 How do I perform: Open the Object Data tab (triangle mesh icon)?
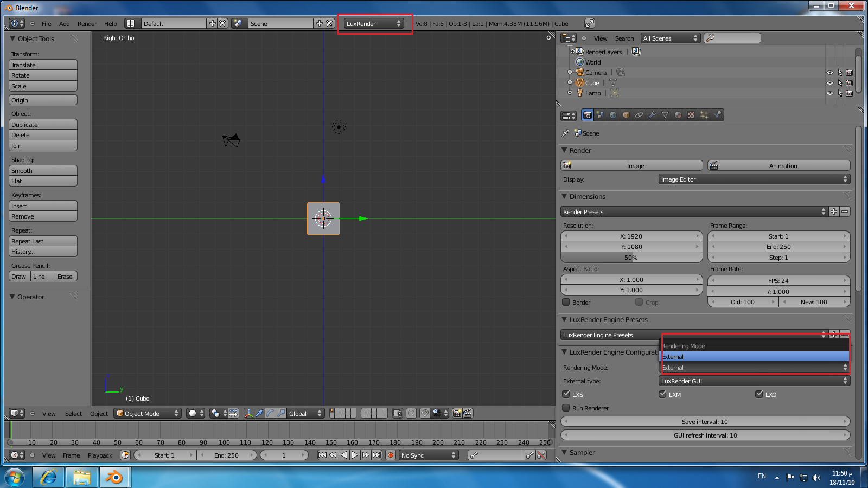(665, 115)
